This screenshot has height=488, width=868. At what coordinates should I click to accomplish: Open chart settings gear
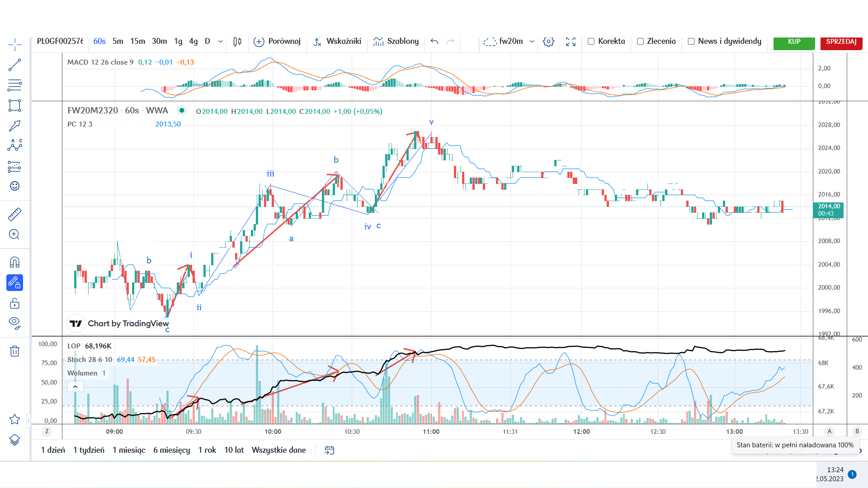(548, 42)
